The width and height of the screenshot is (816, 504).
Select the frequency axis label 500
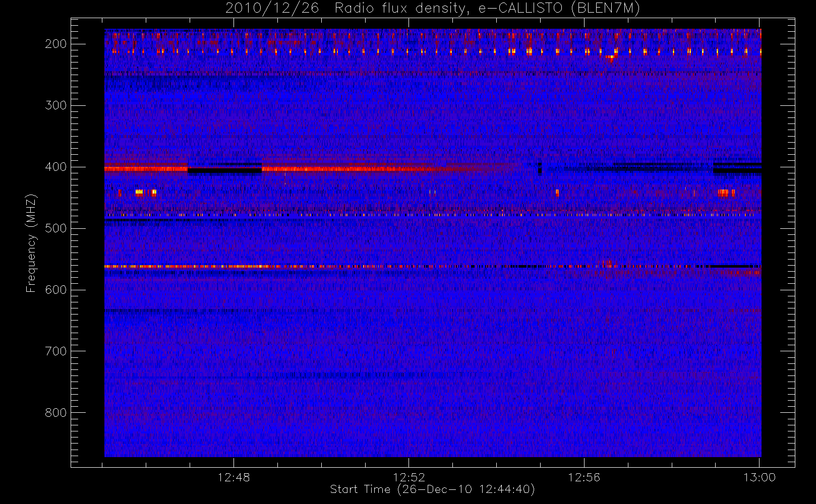tap(55, 228)
